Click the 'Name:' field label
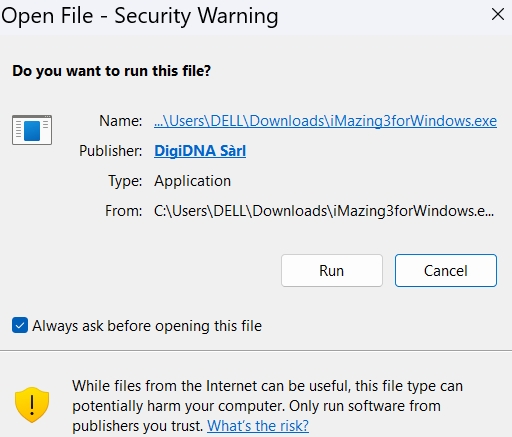Viewport: 512px width, 437px height. tap(121, 121)
